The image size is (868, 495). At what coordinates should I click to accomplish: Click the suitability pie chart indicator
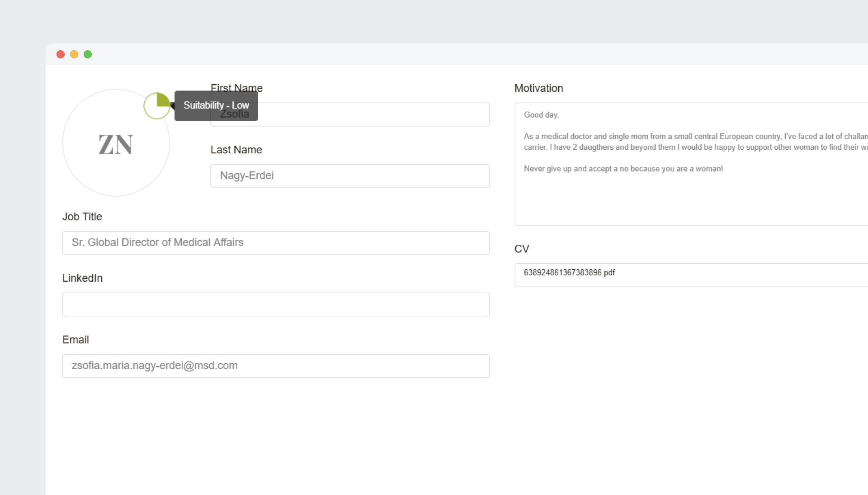tap(157, 106)
